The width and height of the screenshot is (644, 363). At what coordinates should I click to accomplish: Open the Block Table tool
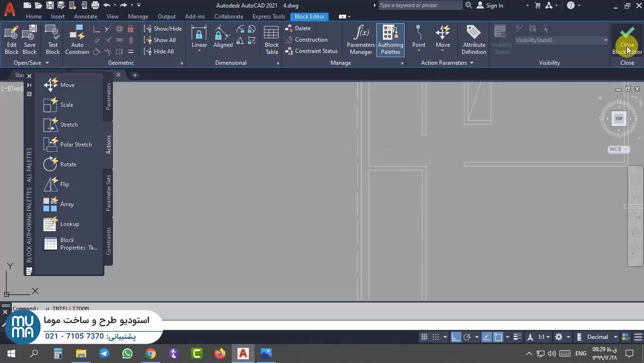(x=271, y=40)
